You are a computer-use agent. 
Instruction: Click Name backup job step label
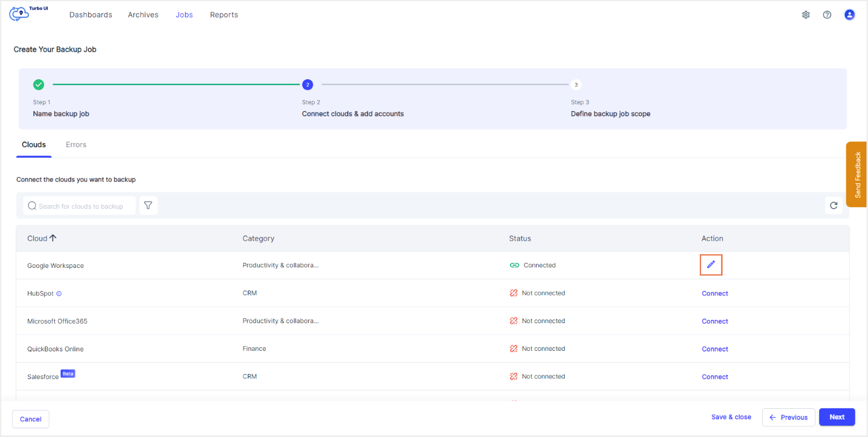(61, 114)
